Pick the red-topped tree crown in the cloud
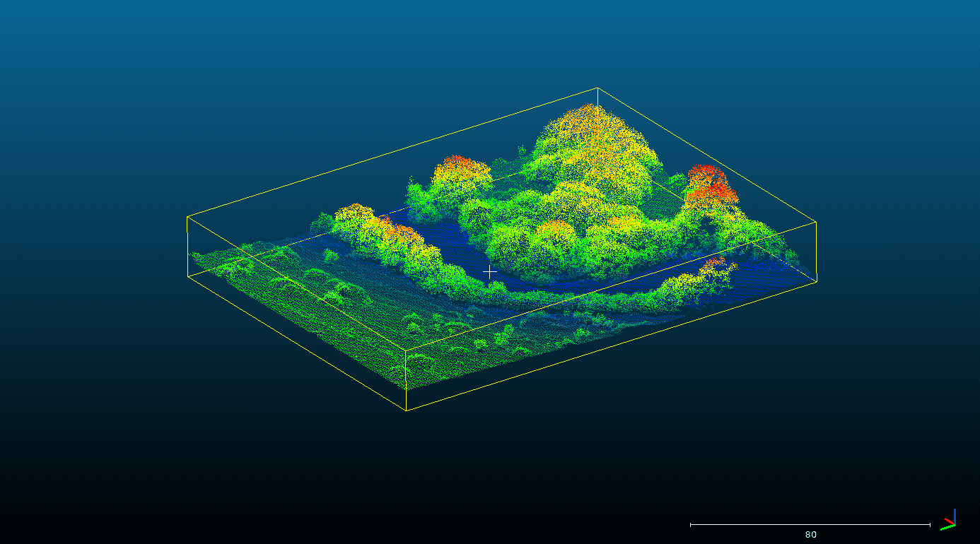 711,187
